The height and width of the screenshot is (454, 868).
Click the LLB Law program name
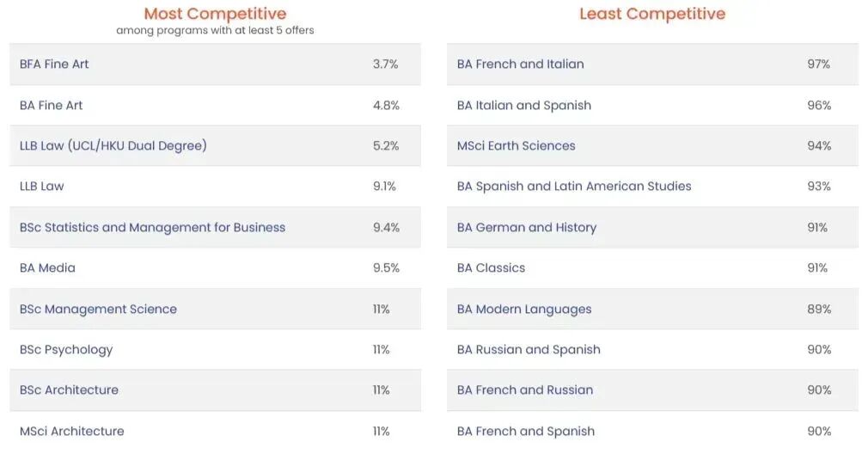(x=42, y=187)
